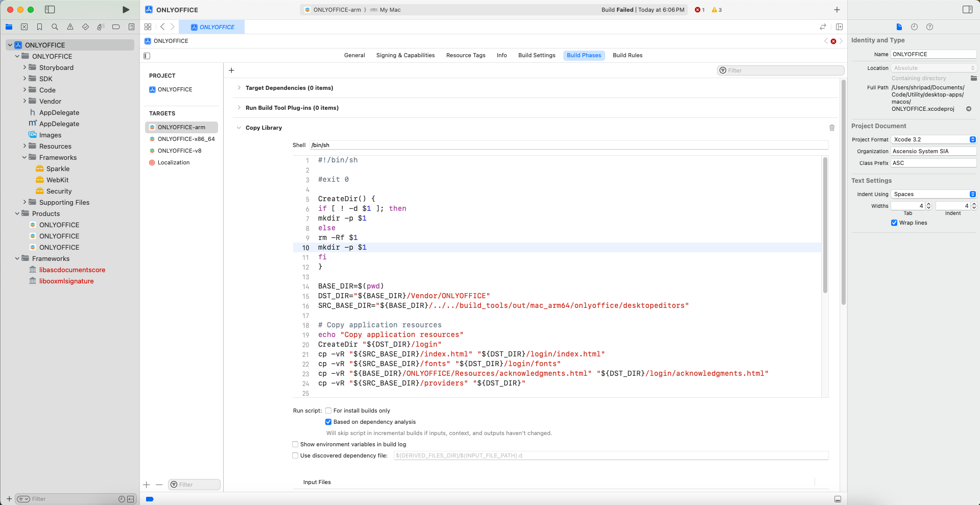Screen dimensions: 980x505
Task: Choose containing directory folder icon
Action: coord(974,78)
